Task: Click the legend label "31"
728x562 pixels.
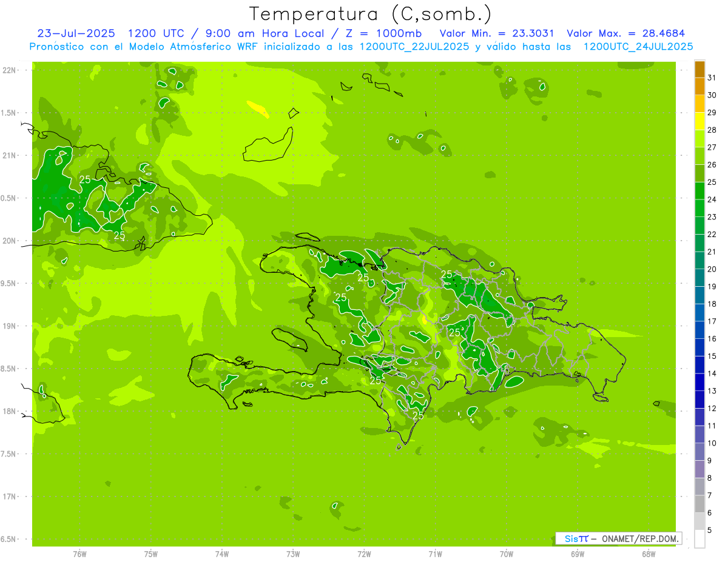Action: (712, 78)
